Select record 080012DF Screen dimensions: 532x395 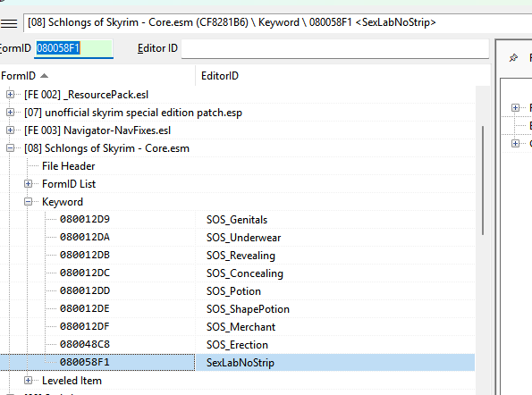(85, 326)
